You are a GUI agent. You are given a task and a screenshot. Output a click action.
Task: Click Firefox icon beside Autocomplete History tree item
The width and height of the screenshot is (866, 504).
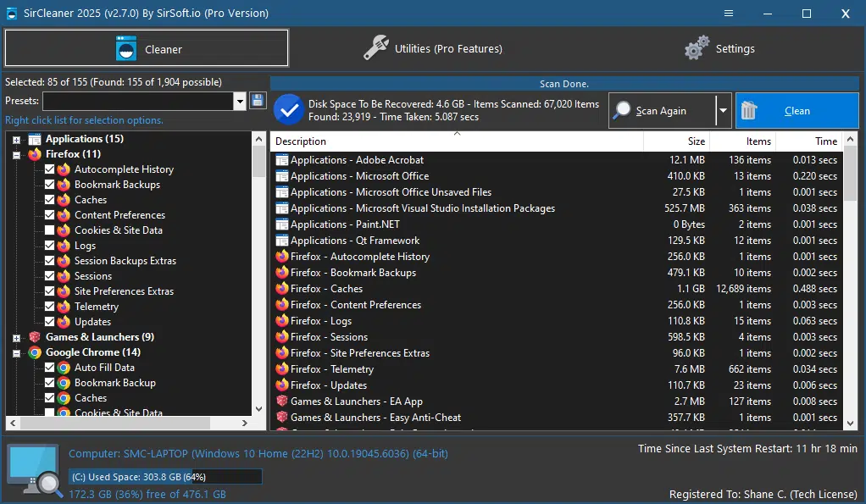[64, 169]
